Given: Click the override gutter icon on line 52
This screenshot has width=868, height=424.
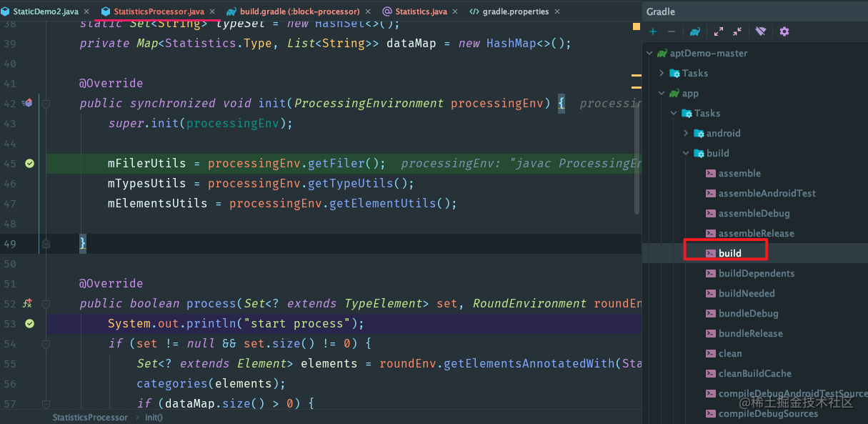Looking at the screenshot, I should coord(28,303).
